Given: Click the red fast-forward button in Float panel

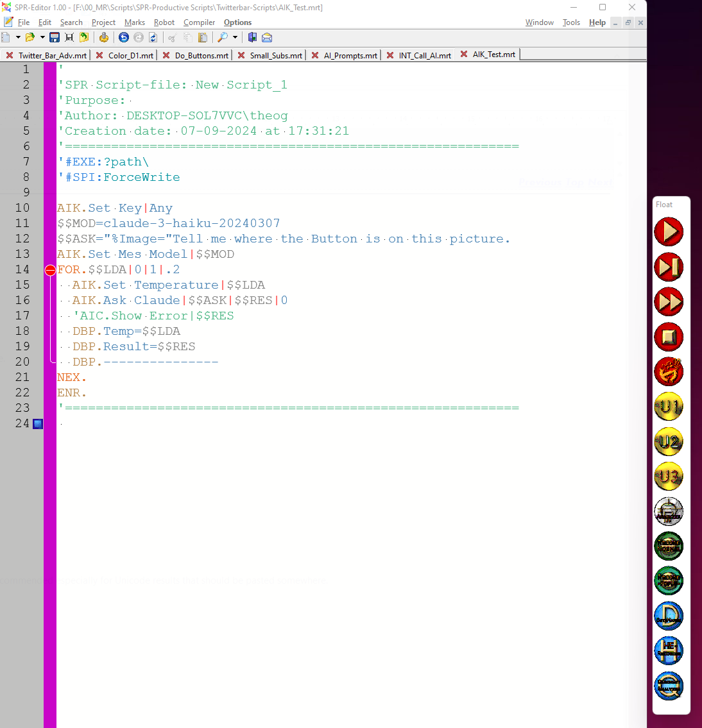Looking at the screenshot, I should (x=668, y=302).
